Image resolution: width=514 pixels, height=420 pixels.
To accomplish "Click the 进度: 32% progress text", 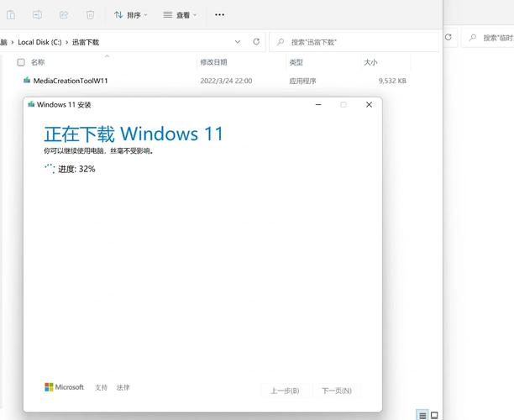I will 76,169.
